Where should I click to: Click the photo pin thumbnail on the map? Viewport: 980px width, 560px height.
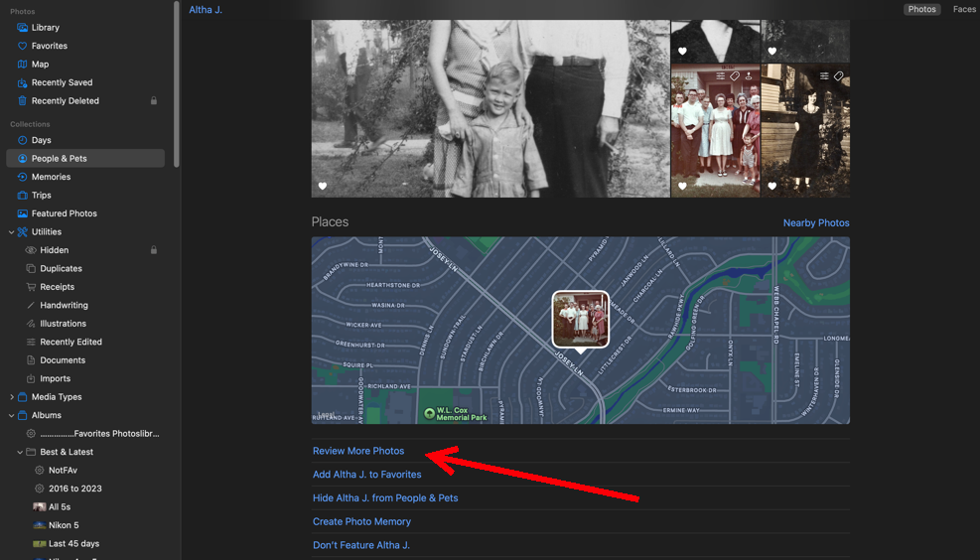(x=581, y=320)
